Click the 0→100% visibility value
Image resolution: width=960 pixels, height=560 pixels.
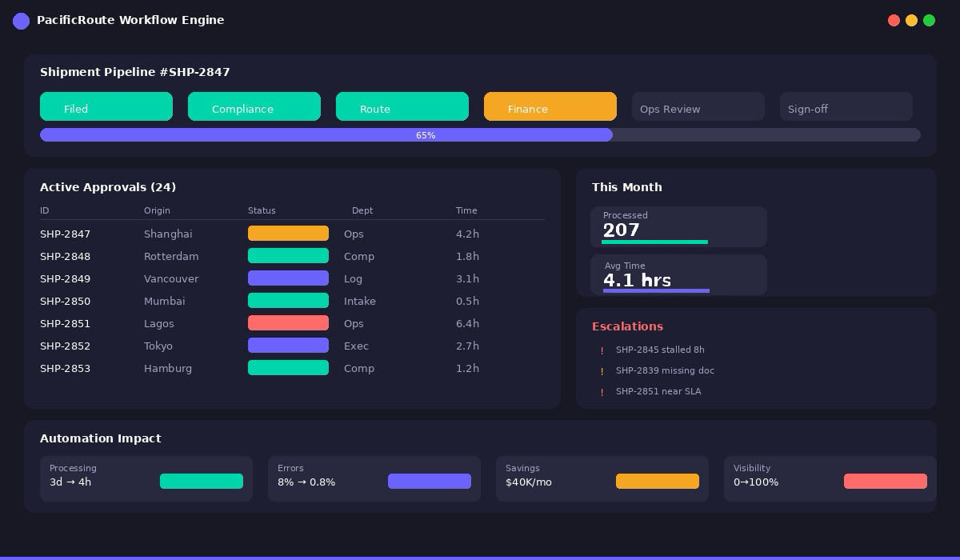click(x=756, y=482)
